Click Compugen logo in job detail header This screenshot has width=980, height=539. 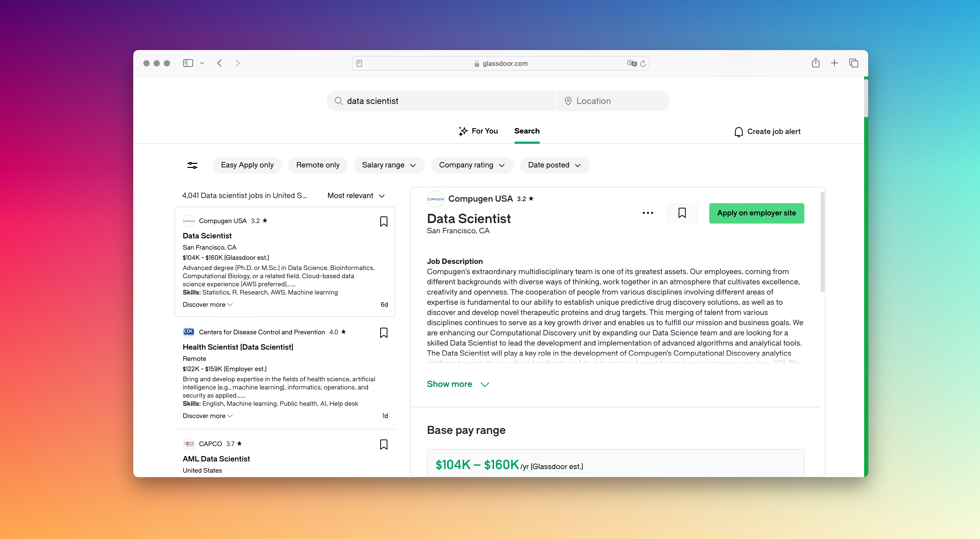click(435, 199)
